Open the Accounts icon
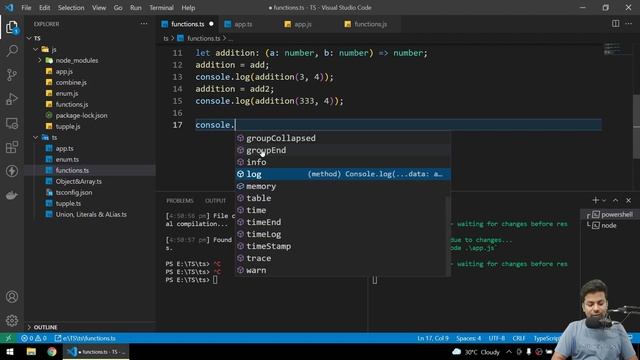This screenshot has height=360, width=640. click(x=12, y=297)
